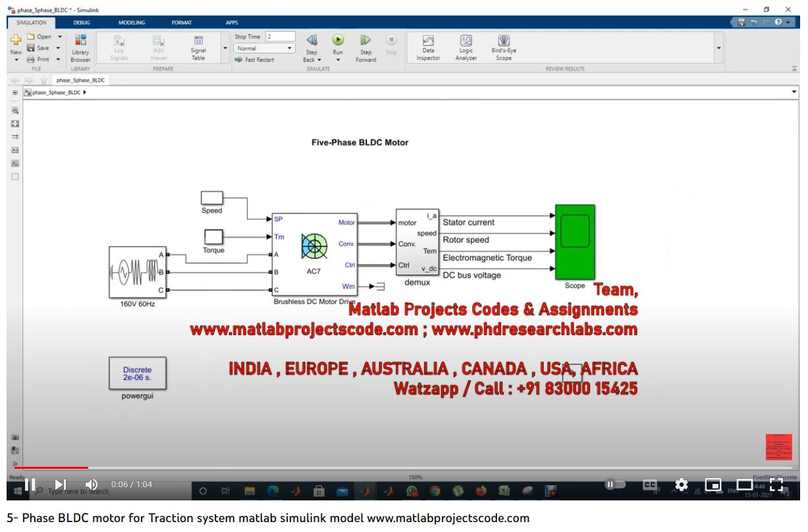Click the Step Forward icon

click(x=365, y=41)
